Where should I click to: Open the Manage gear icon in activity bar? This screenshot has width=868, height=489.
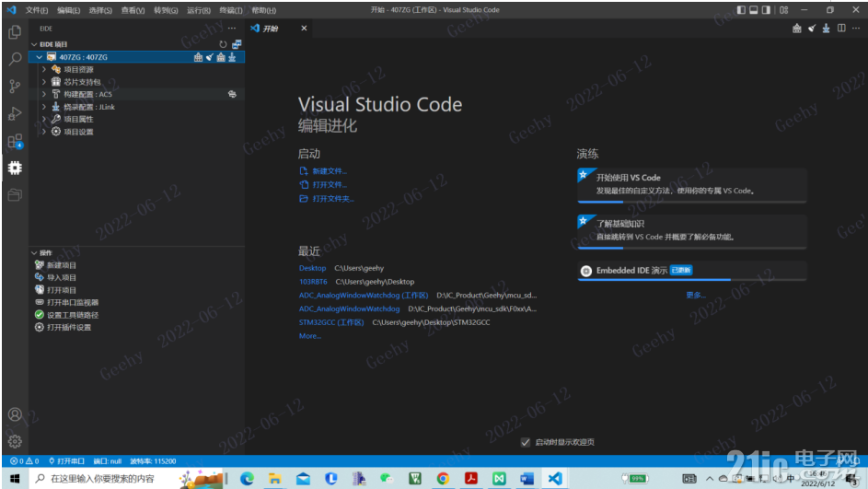pos(15,441)
